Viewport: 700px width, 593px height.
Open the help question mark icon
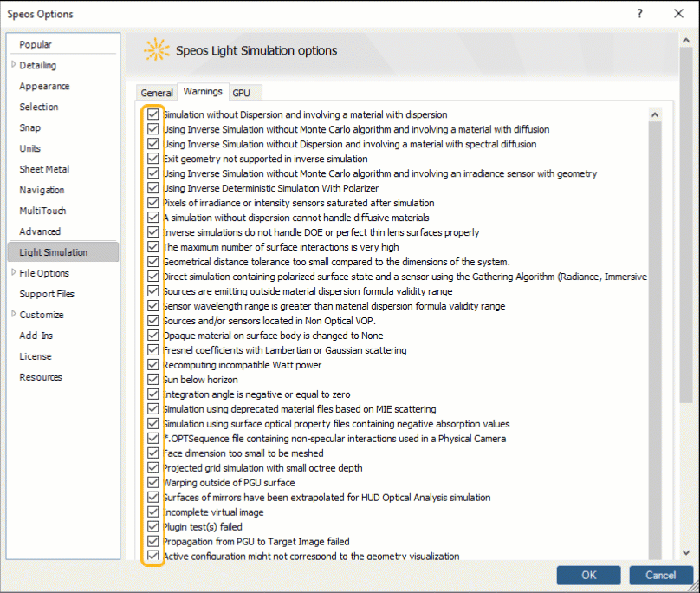click(x=638, y=14)
